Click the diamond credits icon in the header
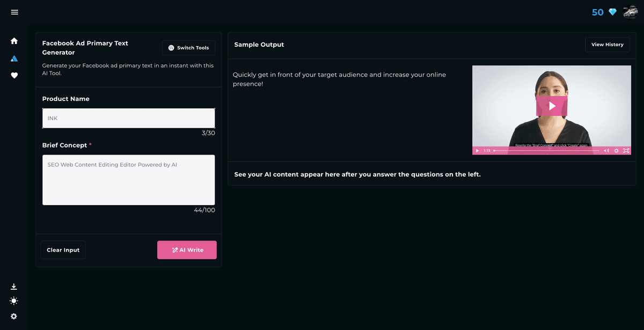Image resolution: width=644 pixels, height=330 pixels. (x=612, y=12)
